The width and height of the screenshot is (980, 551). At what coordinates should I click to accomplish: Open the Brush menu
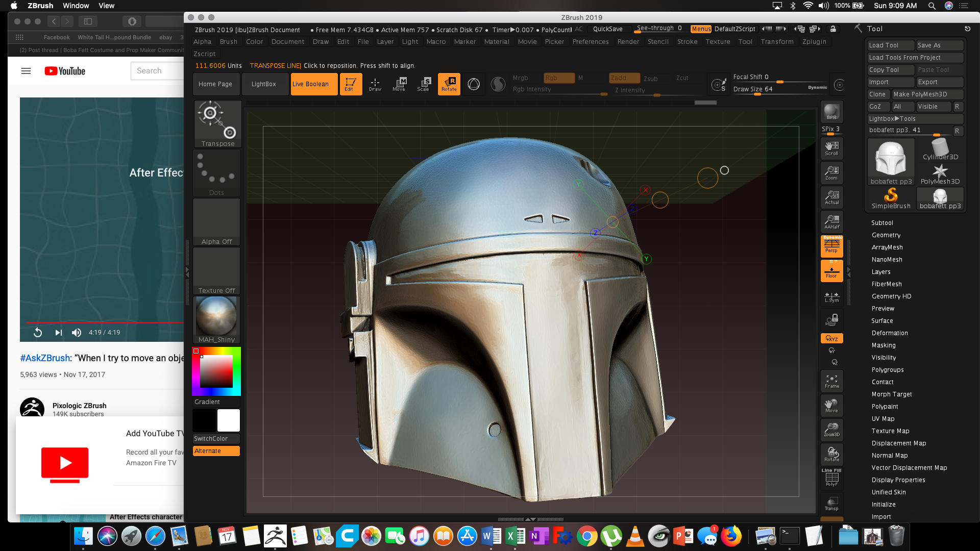click(228, 42)
